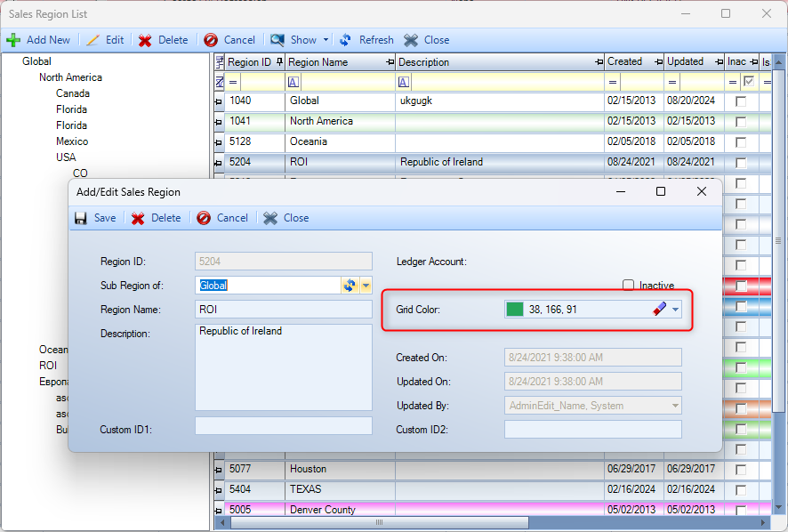Click the vertical scrollbar down arrow
788x532 pixels.
[778, 507]
